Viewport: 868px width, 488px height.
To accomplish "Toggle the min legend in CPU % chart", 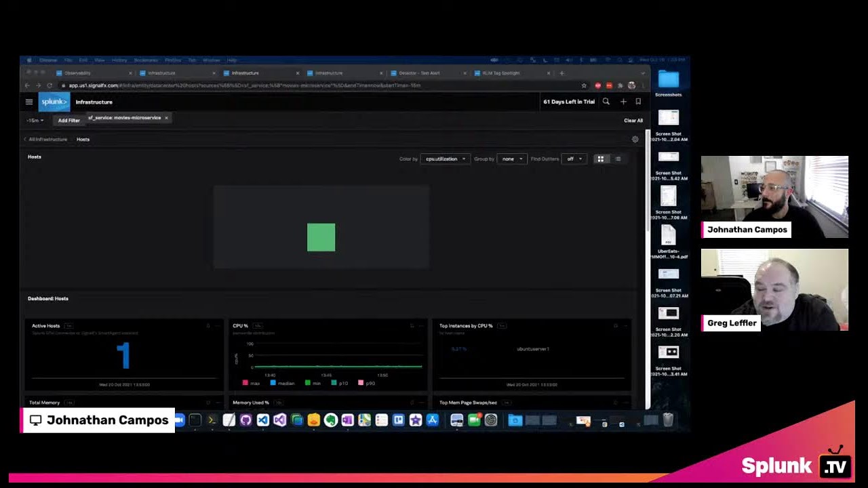I will [313, 383].
